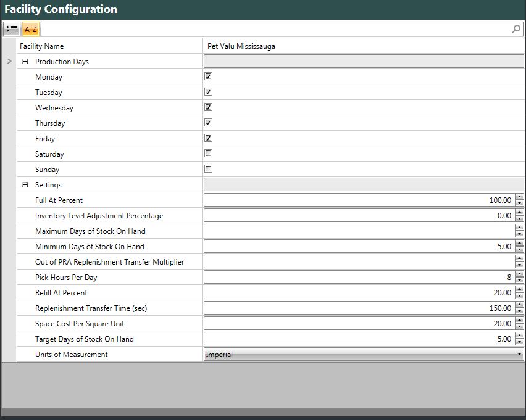
Task: Collapse the Settings group
Action: click(25, 184)
